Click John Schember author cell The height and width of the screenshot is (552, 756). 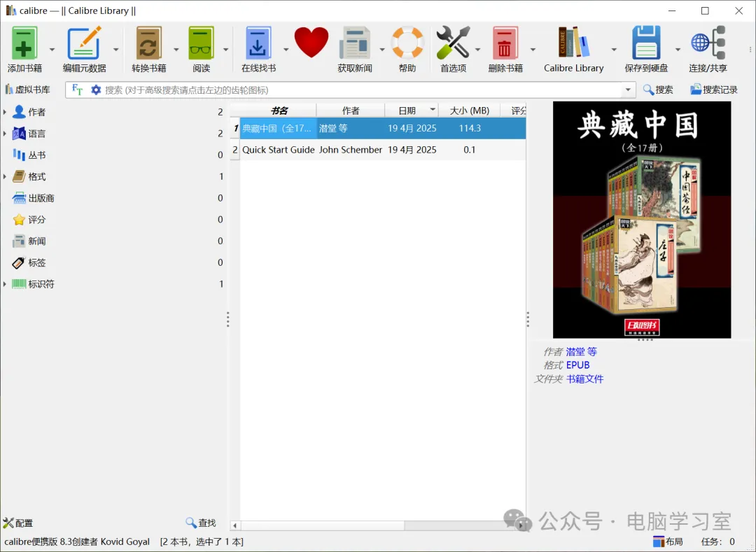(x=351, y=150)
